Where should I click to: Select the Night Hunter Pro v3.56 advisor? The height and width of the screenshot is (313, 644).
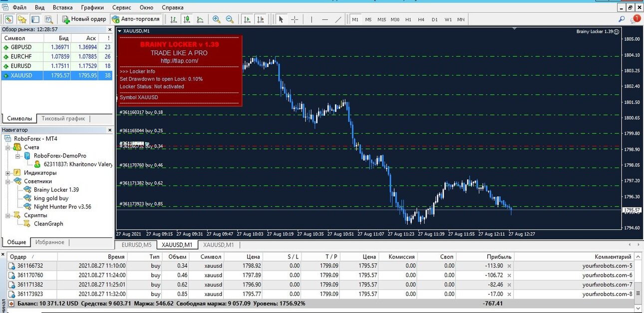[x=62, y=206]
